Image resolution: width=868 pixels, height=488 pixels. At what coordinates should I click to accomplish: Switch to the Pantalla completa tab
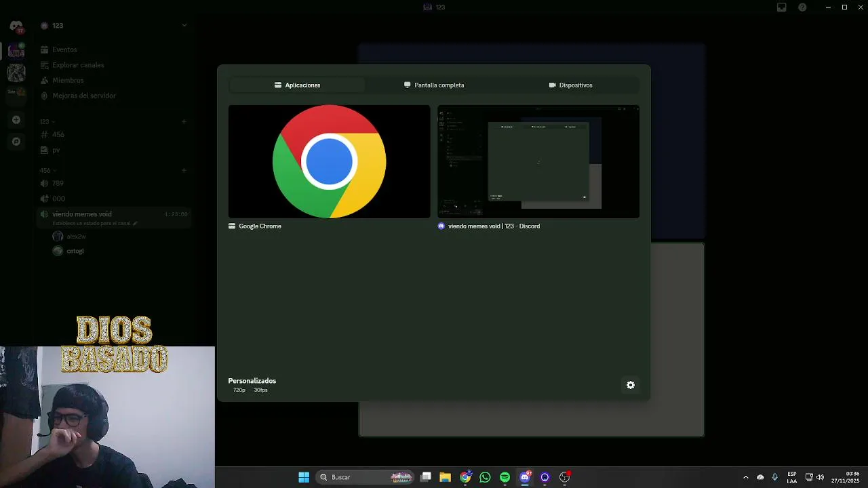point(434,85)
